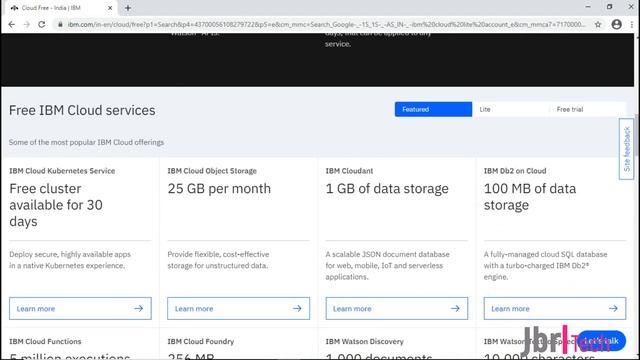The height and width of the screenshot is (360, 640).
Task: Select the Featured services tab
Action: click(433, 109)
